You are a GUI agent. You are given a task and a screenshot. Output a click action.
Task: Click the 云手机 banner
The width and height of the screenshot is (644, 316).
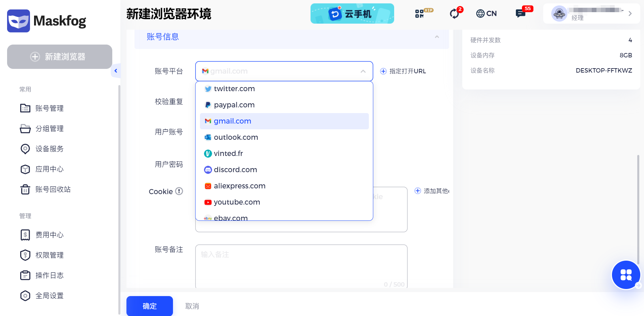click(352, 14)
